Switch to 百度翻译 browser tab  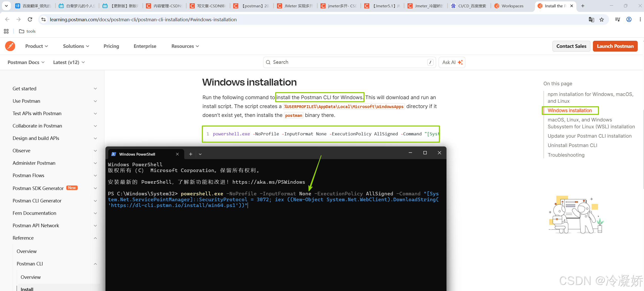[34, 6]
